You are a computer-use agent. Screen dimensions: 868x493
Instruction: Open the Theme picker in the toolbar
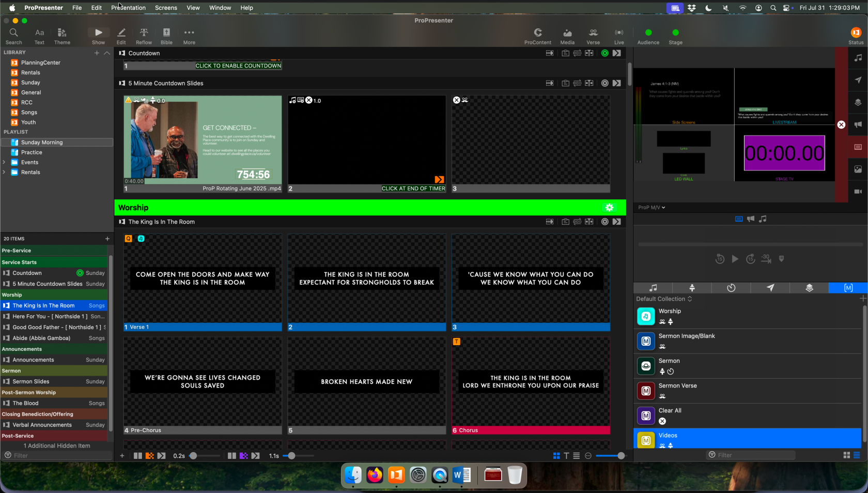(x=62, y=36)
